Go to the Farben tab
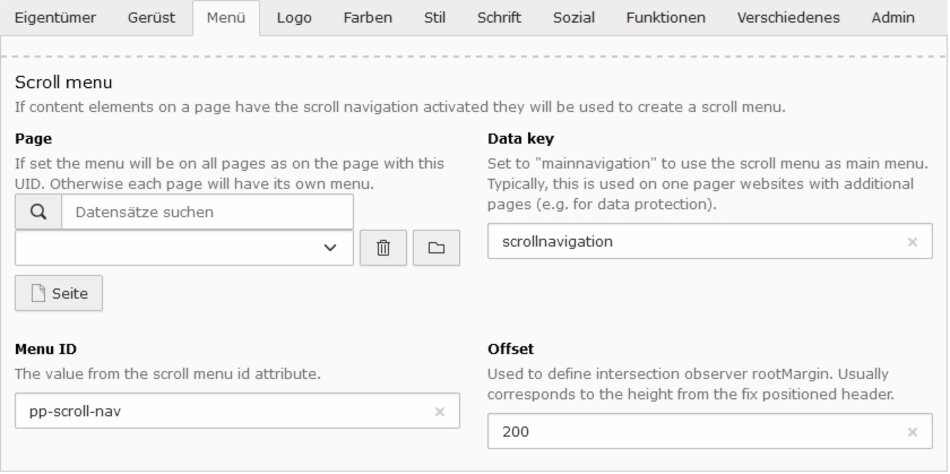This screenshot has height=474, width=950. [x=367, y=18]
